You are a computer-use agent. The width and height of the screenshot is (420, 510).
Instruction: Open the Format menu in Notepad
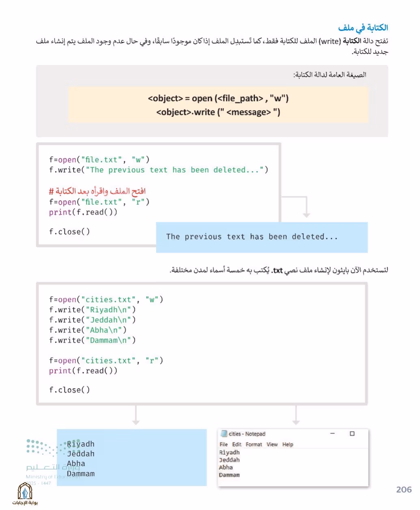coord(254,445)
